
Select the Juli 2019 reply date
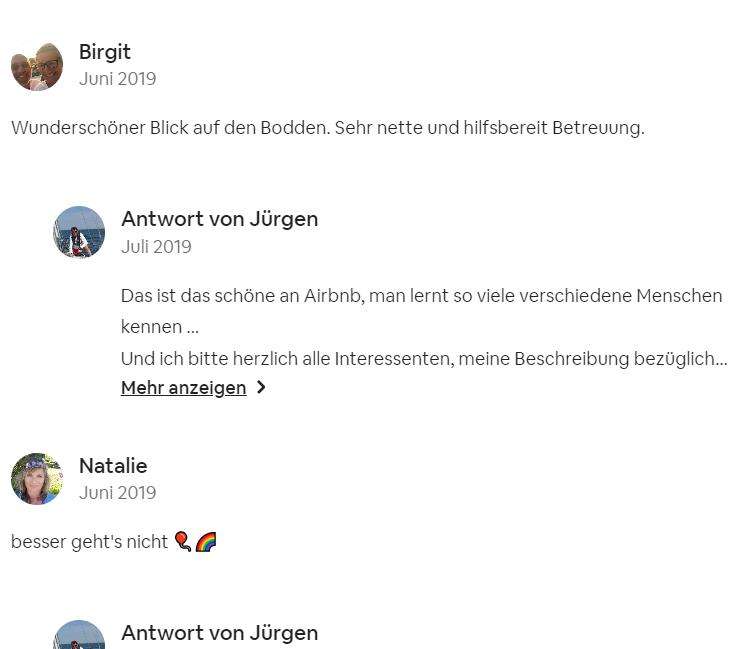[156, 247]
